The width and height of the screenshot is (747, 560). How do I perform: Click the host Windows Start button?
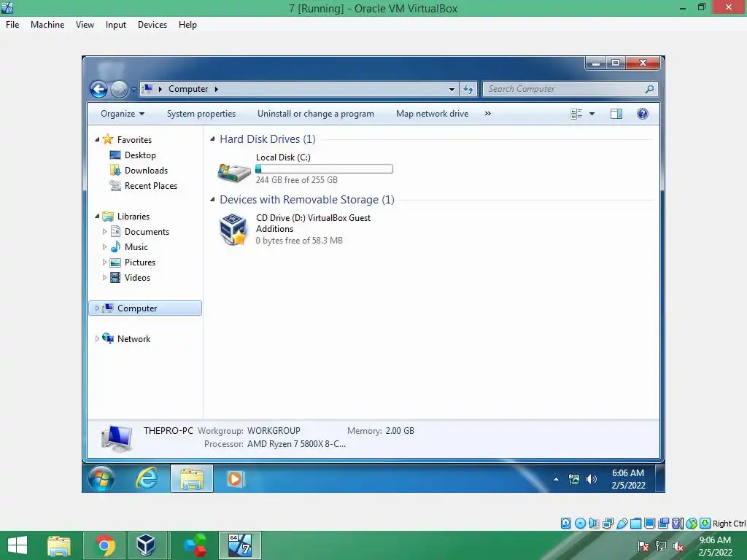[18, 545]
